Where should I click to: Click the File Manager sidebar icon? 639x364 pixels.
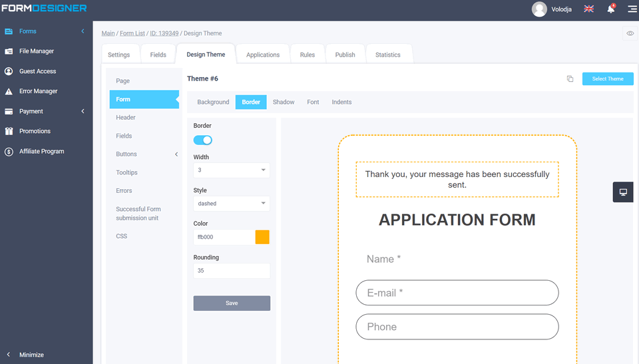[9, 51]
